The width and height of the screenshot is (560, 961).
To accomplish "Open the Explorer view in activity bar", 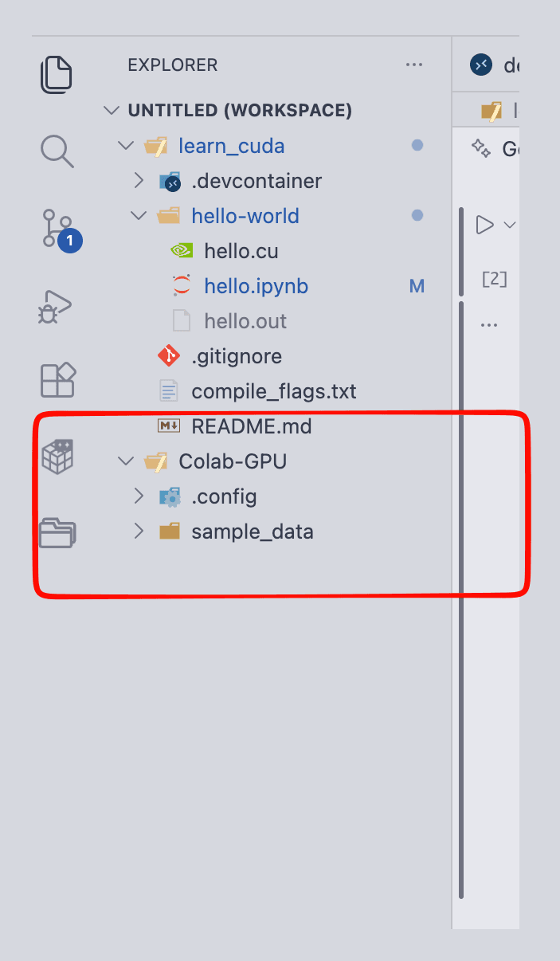I will [57, 73].
